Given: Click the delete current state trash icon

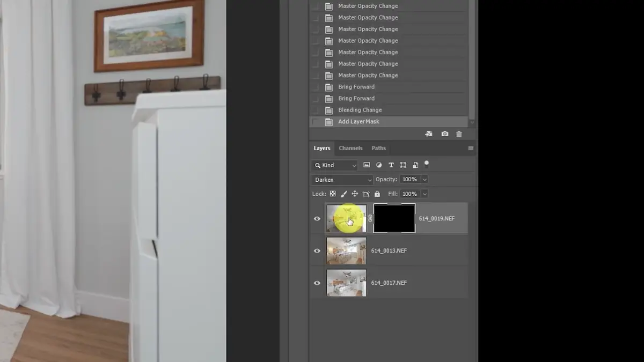Looking at the screenshot, I should pos(459,134).
